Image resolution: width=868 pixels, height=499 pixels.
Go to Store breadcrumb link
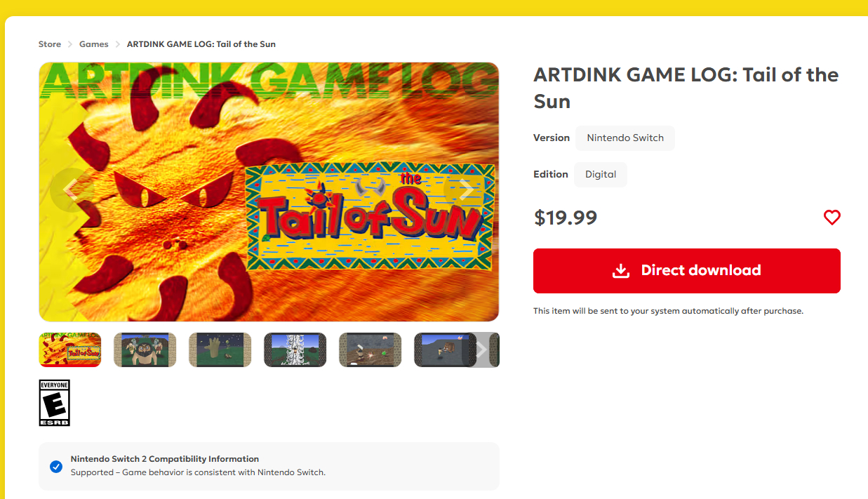coord(50,44)
